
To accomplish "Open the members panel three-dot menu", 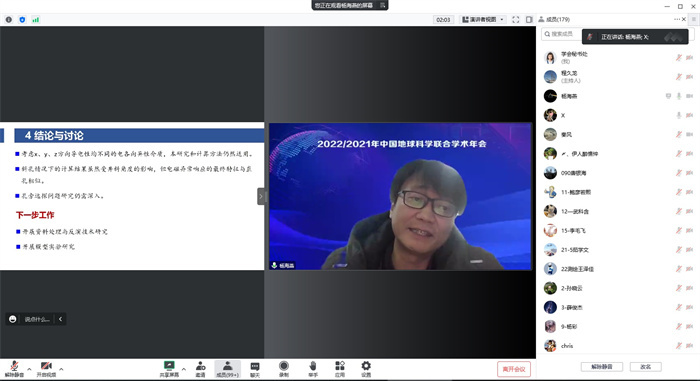I will pyautogui.click(x=677, y=19).
